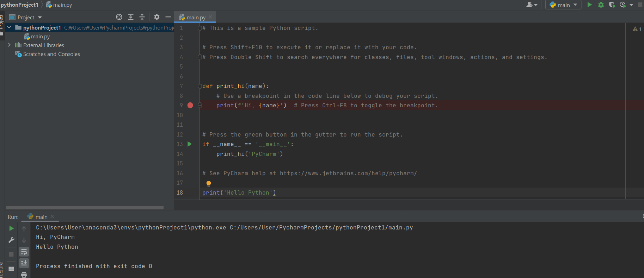Screen dimensions: 644x278
Task: Run main with the green toolbar play button
Action: tap(589, 5)
